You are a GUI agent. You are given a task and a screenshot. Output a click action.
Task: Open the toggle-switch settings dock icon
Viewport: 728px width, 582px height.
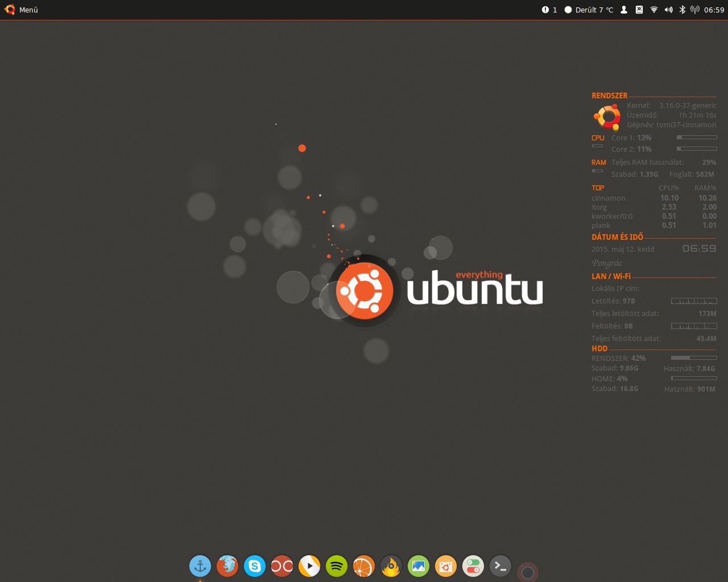click(473, 566)
